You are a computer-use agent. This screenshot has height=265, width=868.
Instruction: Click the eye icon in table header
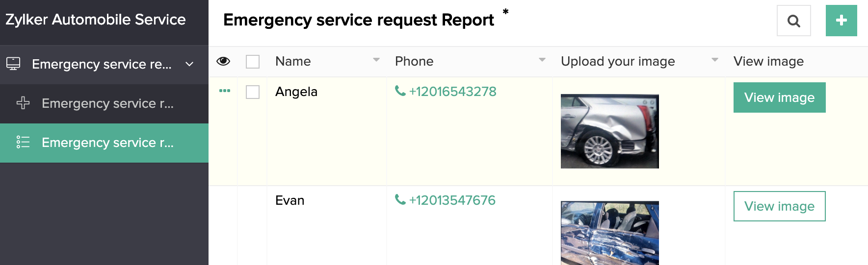tap(223, 61)
